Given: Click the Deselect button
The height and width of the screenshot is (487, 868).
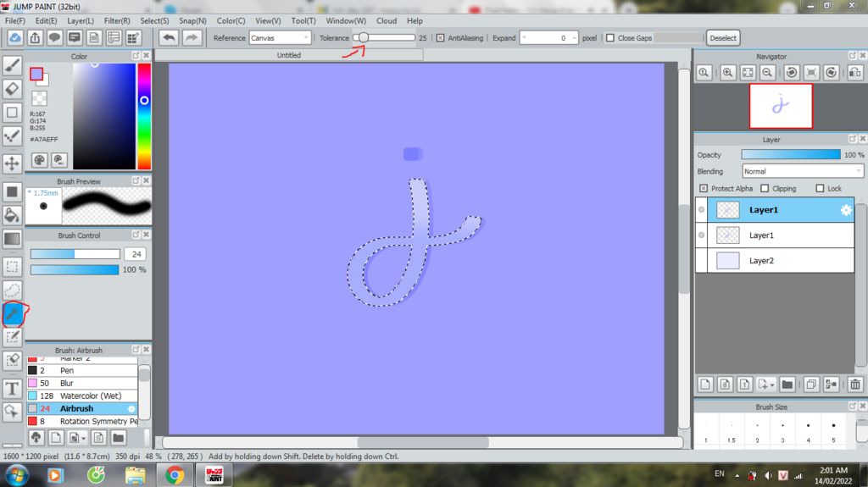Looking at the screenshot, I should 723,38.
